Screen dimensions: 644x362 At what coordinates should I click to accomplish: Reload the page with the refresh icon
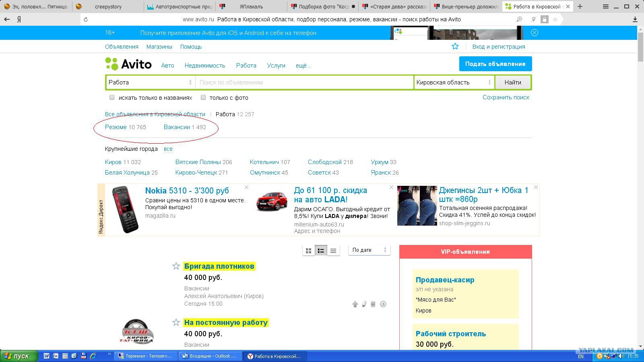tap(86, 19)
